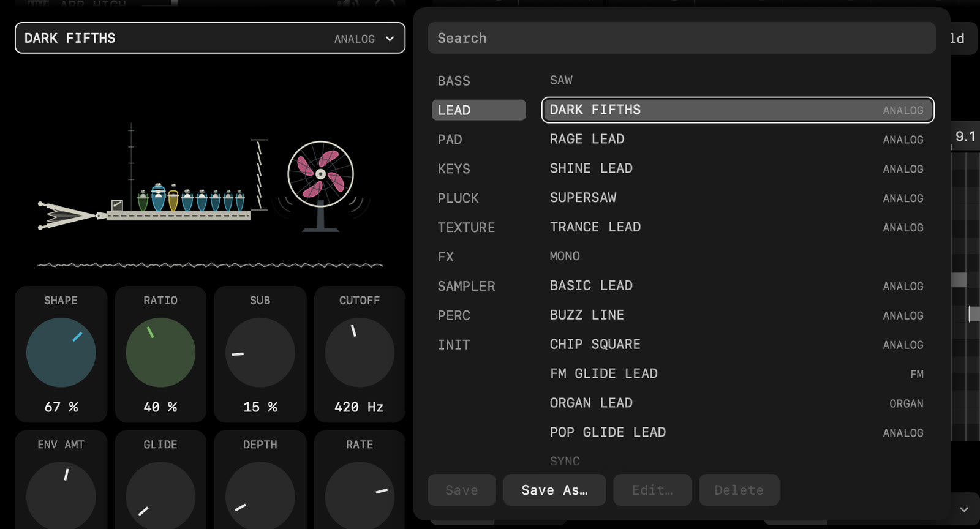
Task: Click the 15 % SUB value
Action: (x=260, y=407)
